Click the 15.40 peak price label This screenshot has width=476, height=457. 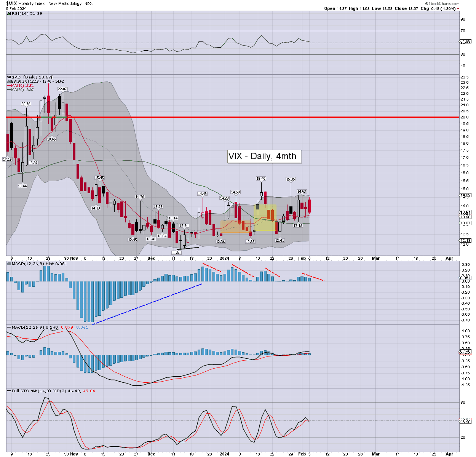(261, 178)
